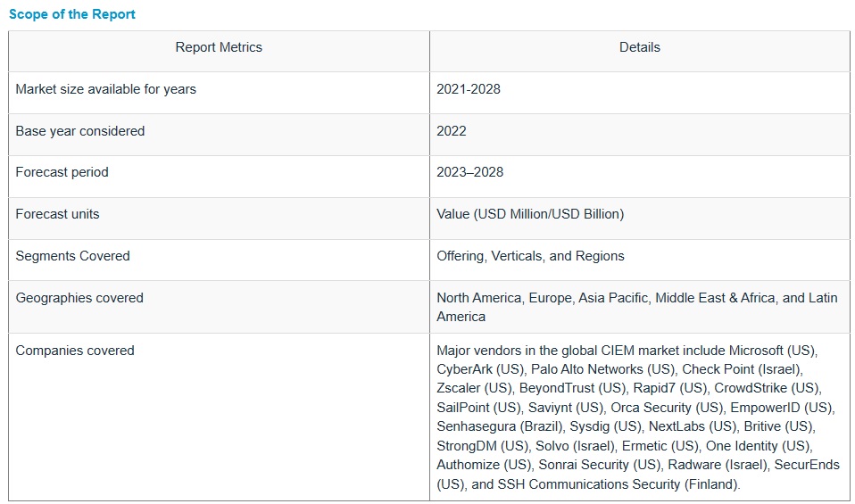This screenshot has height=504, width=855.
Task: Click the 'Geographies covered' row label
Action: pos(79,298)
